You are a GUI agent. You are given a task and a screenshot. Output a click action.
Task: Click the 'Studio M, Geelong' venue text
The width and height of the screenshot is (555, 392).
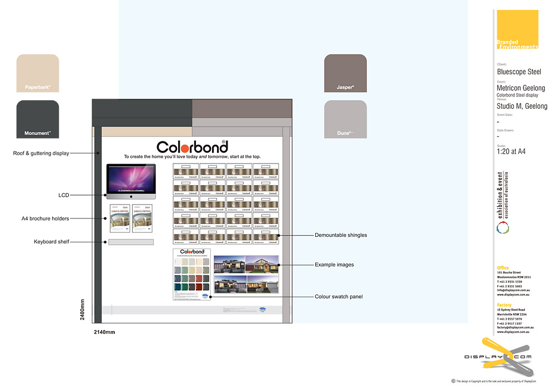pyautogui.click(x=522, y=106)
